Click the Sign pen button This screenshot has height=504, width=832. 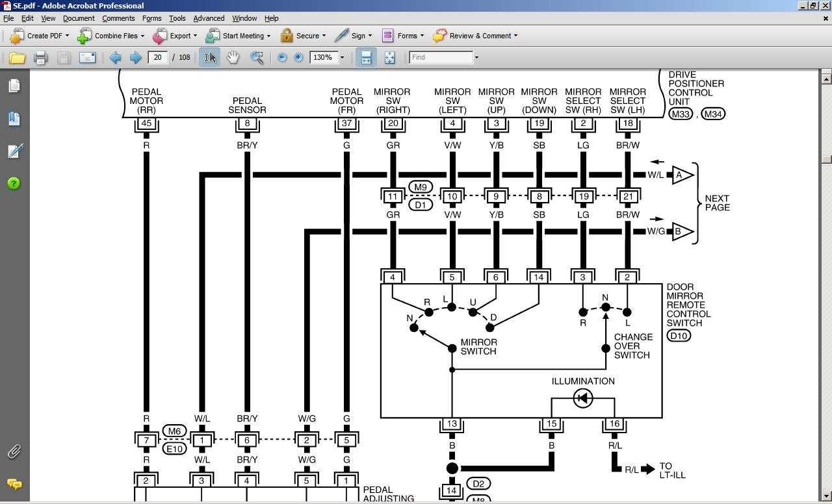pyautogui.click(x=352, y=36)
